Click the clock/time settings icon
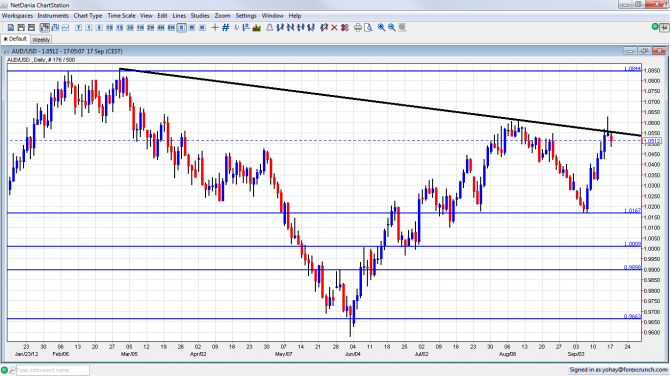This screenshot has height=376, width=670. tap(236, 27)
